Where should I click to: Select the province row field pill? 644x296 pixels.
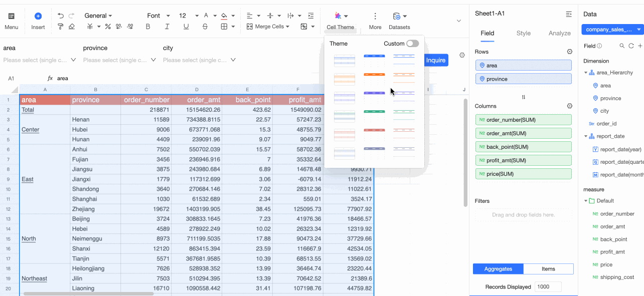[x=523, y=79]
